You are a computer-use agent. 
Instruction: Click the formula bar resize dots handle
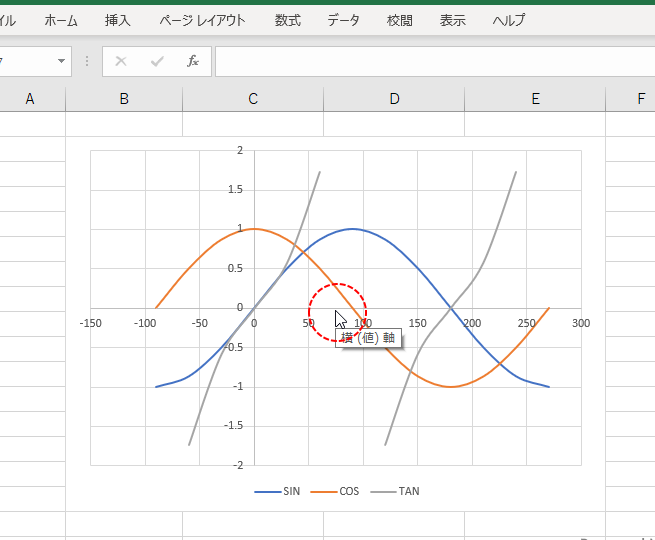[x=87, y=61]
